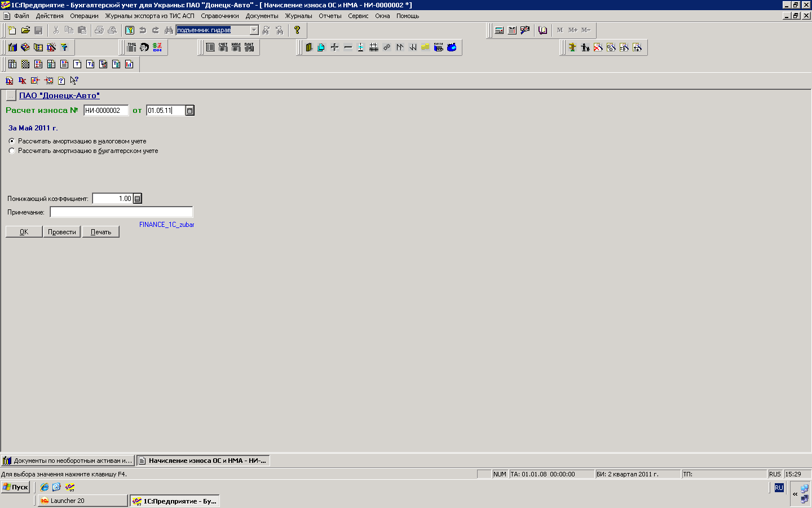The width and height of the screenshot is (812, 508).
Task: Click the search text box in toolbar
Action: pos(213,30)
